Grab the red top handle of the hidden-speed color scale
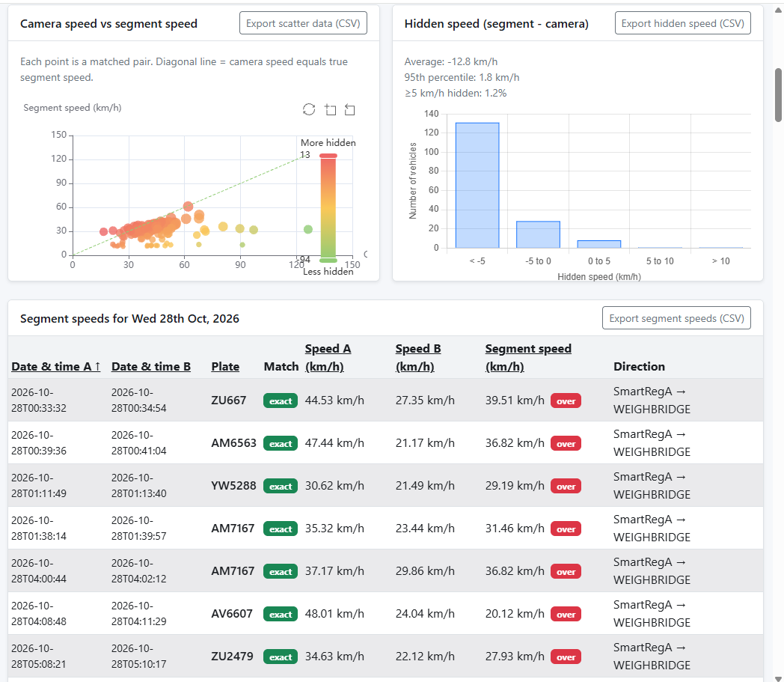This screenshot has height=682, width=784. (x=328, y=156)
